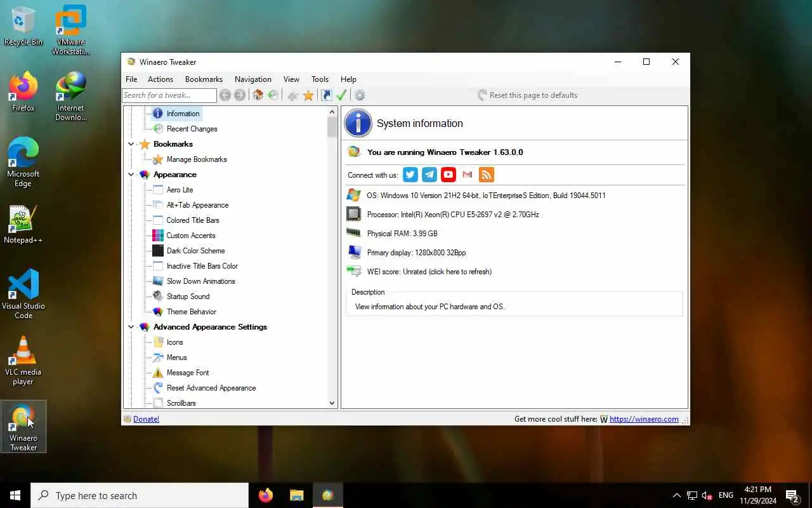Image resolution: width=812 pixels, height=508 pixels.
Task: Collapse the Bookmarks tree category
Action: tap(131, 144)
